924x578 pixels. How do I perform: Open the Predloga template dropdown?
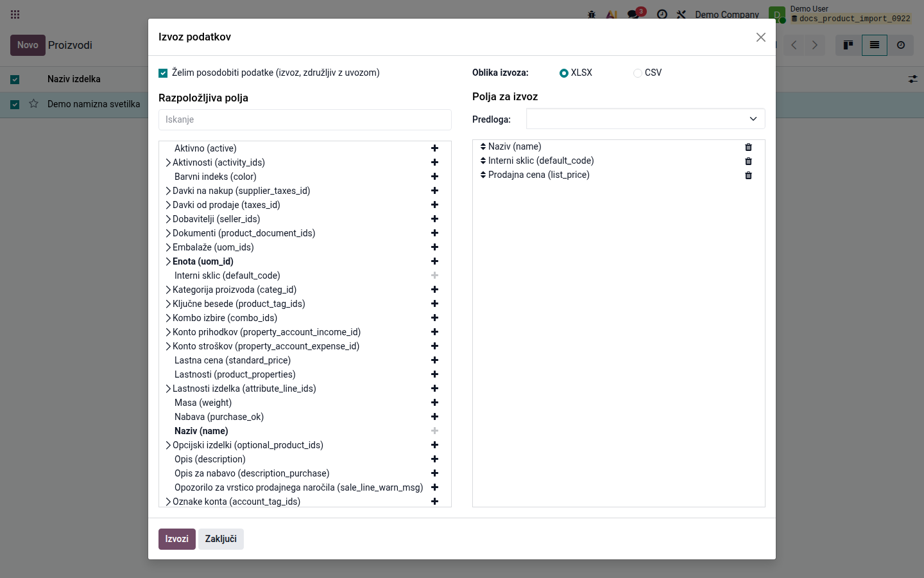(x=646, y=119)
